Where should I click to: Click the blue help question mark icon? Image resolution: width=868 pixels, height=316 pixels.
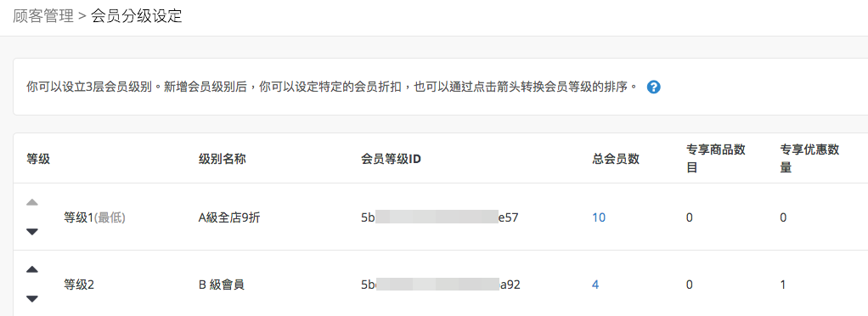click(x=654, y=87)
